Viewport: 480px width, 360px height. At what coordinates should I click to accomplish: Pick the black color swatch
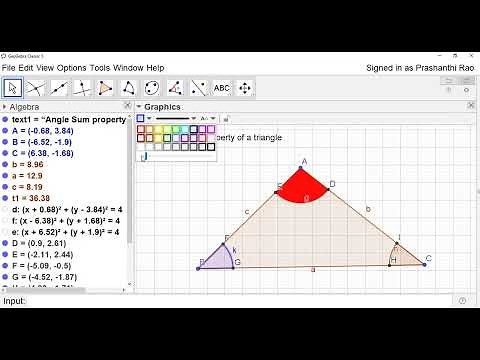pyautogui.click(x=211, y=147)
